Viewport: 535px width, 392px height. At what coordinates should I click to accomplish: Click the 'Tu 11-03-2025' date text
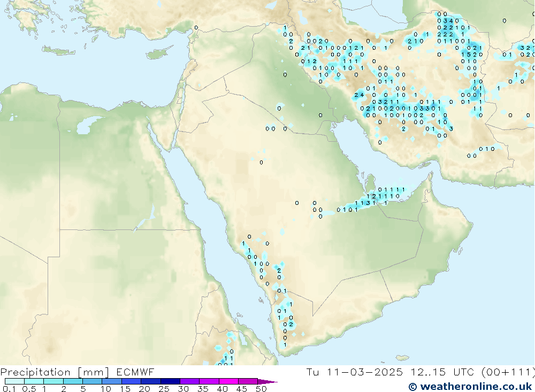tap(355, 372)
